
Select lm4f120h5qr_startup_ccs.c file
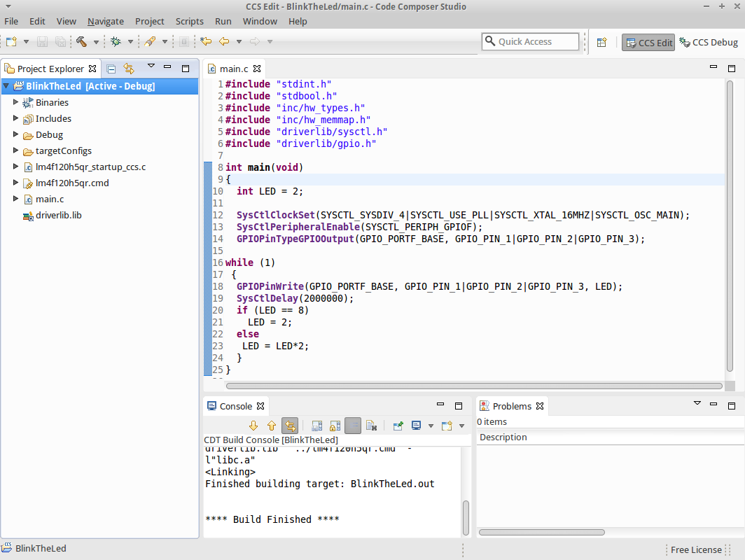click(91, 167)
